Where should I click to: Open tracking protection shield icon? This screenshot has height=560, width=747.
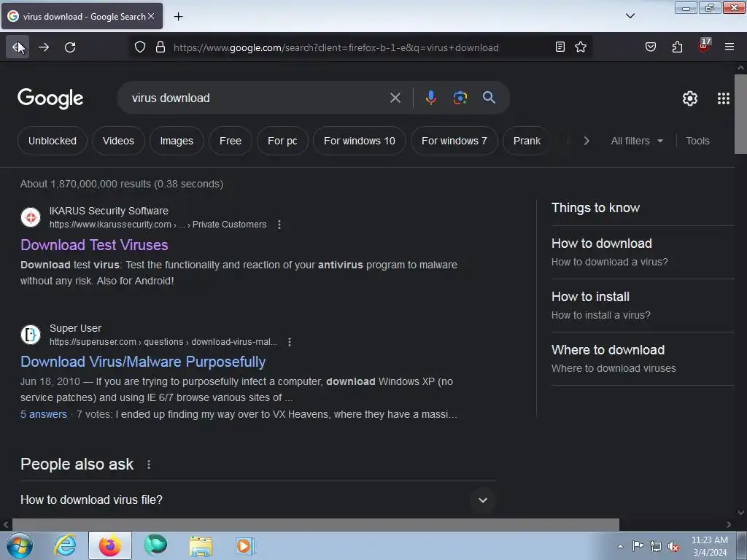click(139, 47)
